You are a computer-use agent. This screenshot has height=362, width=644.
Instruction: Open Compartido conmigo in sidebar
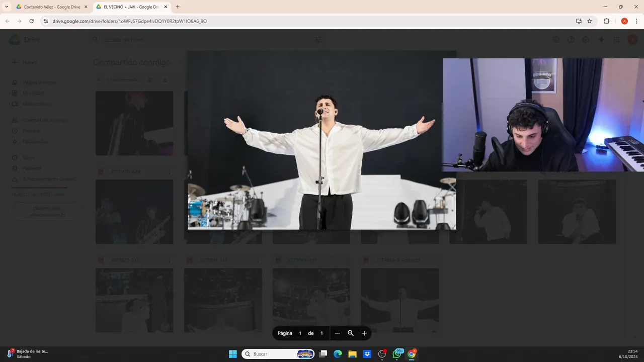point(45,120)
